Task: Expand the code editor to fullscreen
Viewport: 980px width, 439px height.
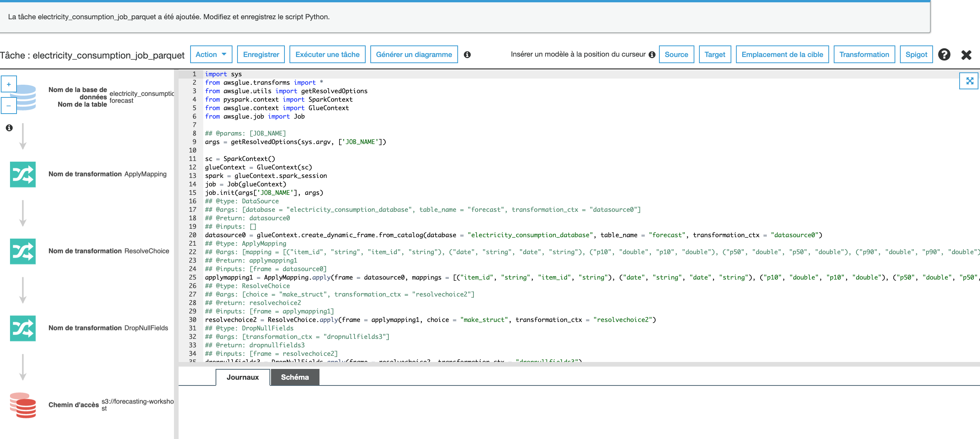Action: (x=970, y=81)
